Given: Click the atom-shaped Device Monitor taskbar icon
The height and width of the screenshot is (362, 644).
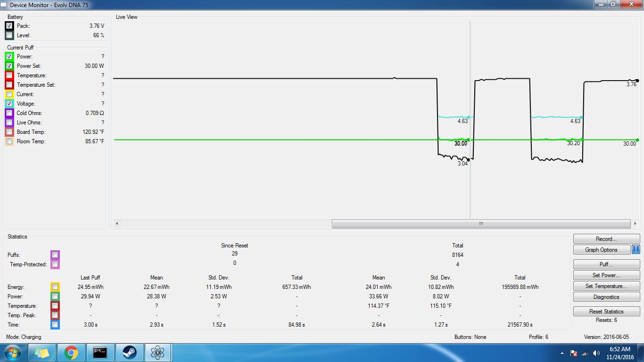Looking at the screenshot, I should pos(158,353).
